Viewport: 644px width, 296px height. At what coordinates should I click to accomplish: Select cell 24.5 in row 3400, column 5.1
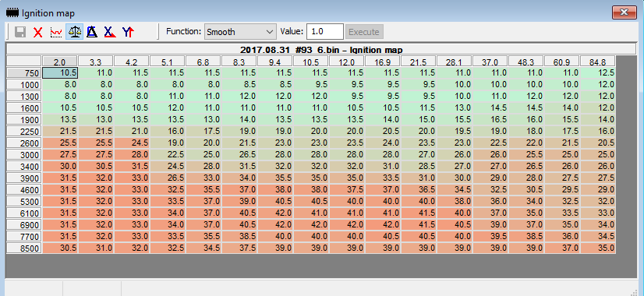(x=168, y=166)
